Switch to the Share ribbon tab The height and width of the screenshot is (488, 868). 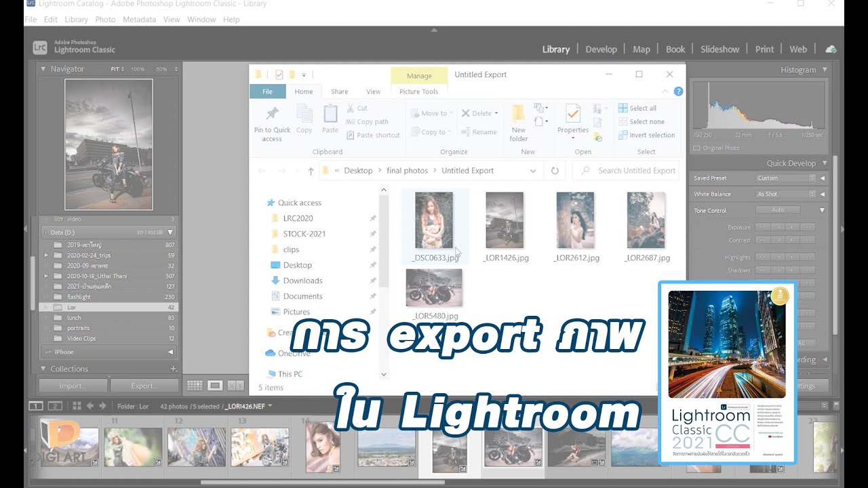point(340,91)
